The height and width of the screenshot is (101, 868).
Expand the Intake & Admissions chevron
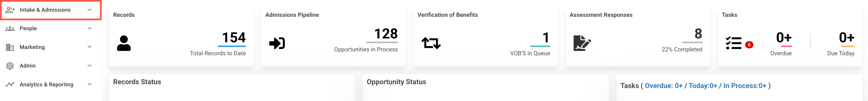(x=90, y=10)
